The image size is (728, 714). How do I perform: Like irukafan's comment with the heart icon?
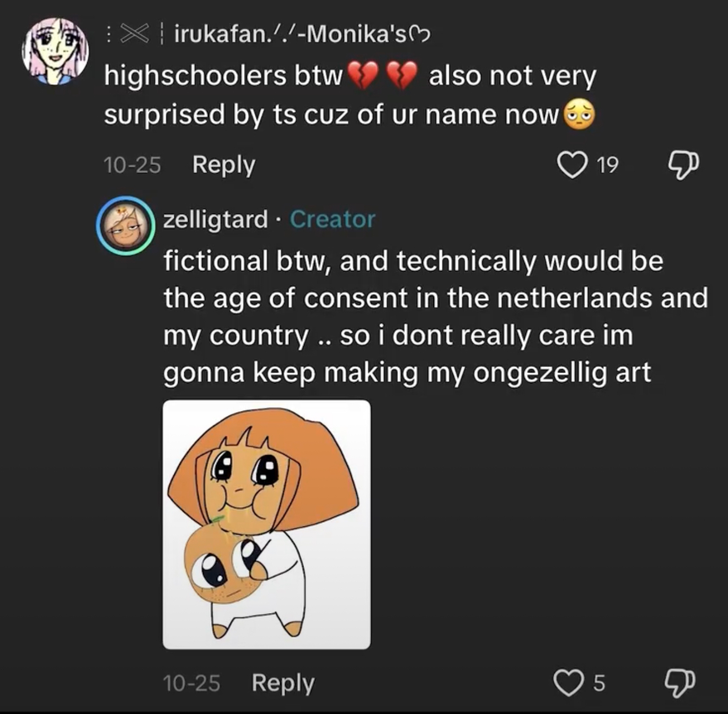572,165
